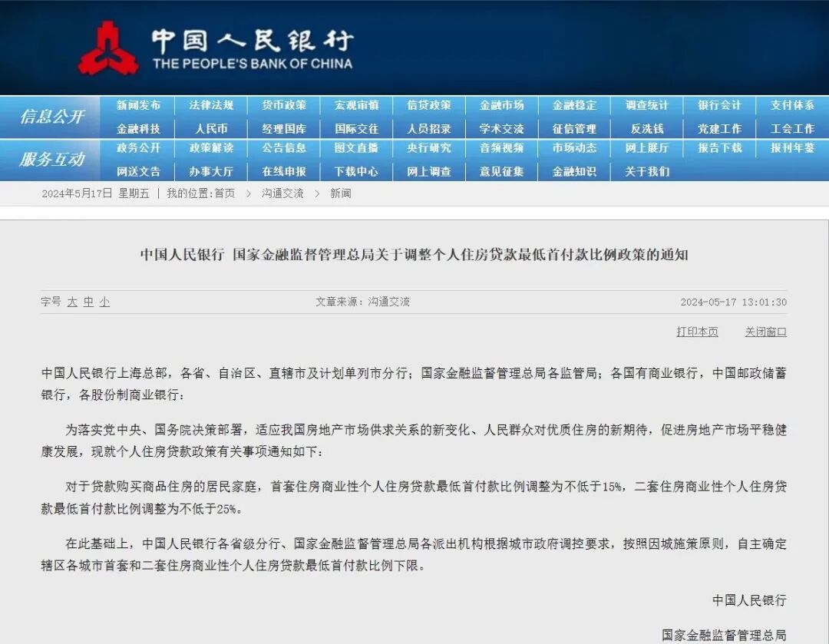Open 政务公开 under 服务互动
The image size is (829, 644).
138,148
